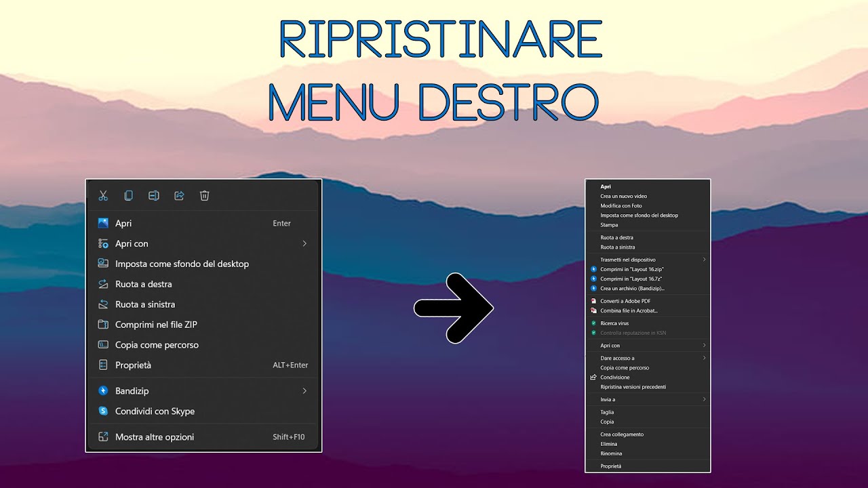Expand the Bandizip submenu arrow
This screenshot has width=868, height=488.
[304, 391]
